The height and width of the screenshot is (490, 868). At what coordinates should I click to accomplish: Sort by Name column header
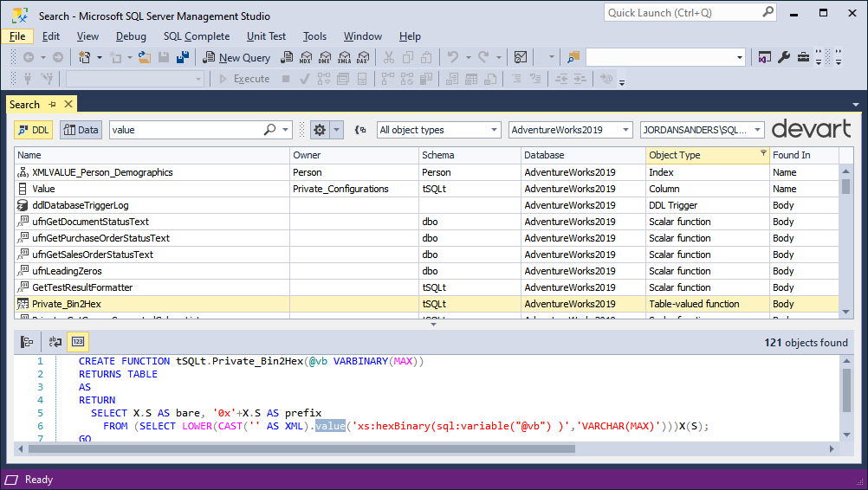[x=152, y=155]
